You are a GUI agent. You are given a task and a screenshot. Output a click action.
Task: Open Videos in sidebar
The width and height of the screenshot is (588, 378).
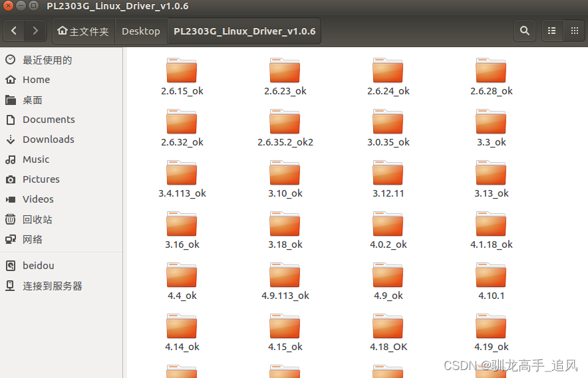61,199
